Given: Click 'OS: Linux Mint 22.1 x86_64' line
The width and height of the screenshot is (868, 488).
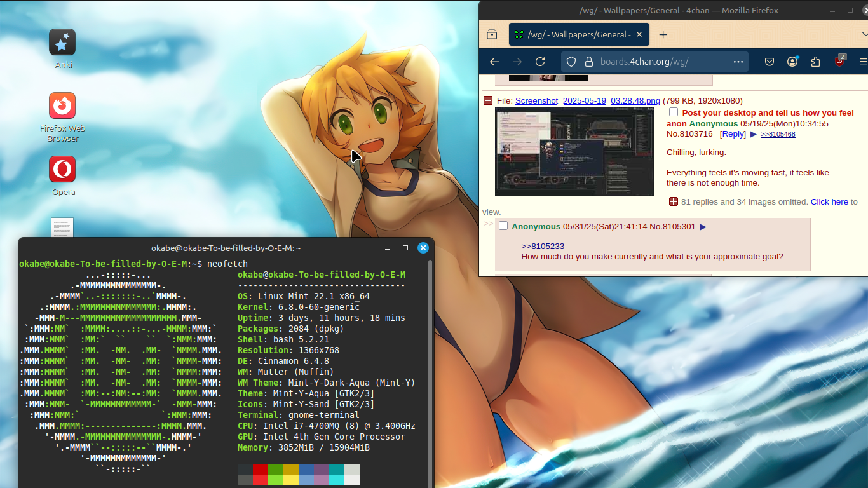Looking at the screenshot, I should coord(304,296).
